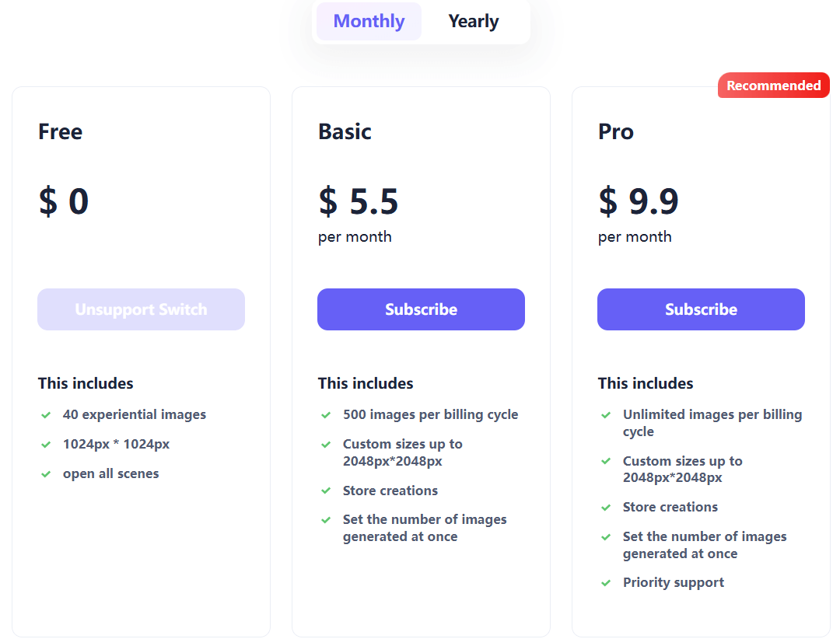Image resolution: width=840 pixels, height=639 pixels.
Task: Click the Unsupport Switch button
Action: [x=141, y=309]
